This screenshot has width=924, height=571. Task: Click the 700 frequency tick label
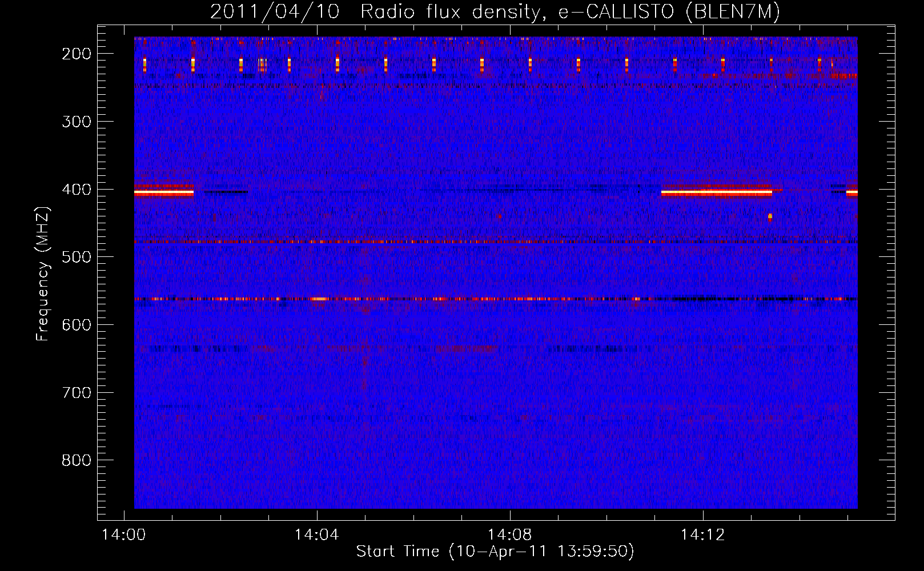coord(76,393)
